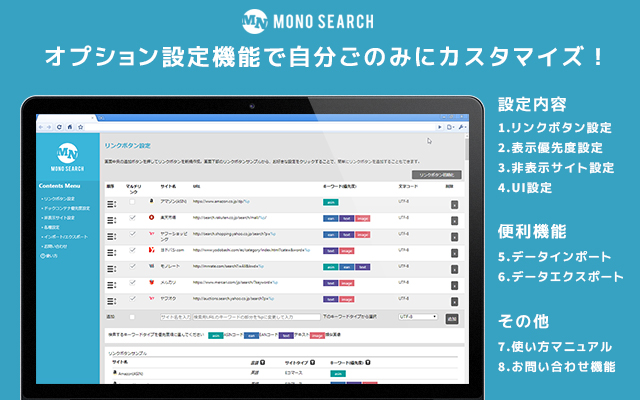
Task: Open 非表示サイト設定 in the Contents Menu
Action: pos(58,218)
